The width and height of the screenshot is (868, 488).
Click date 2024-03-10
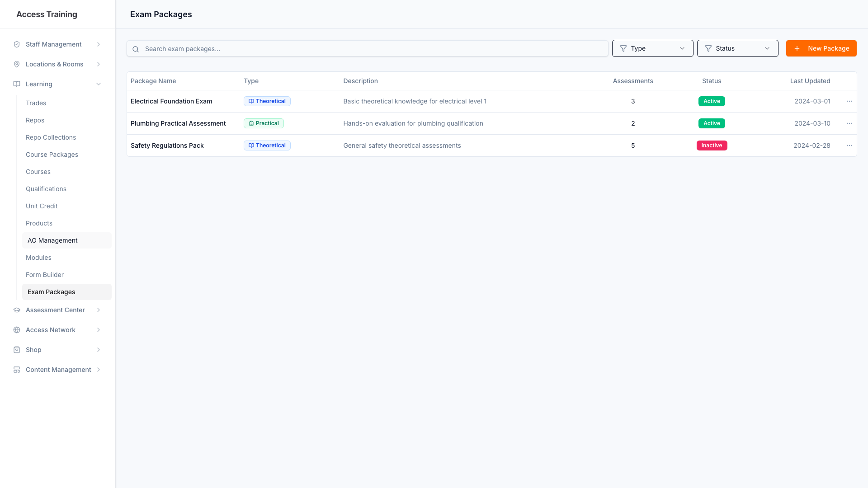812,123
